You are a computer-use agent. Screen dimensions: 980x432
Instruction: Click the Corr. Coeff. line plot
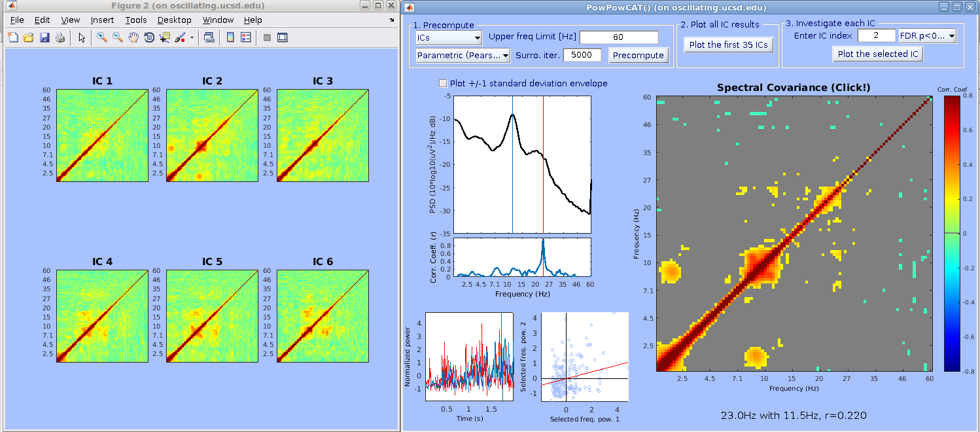tap(523, 257)
